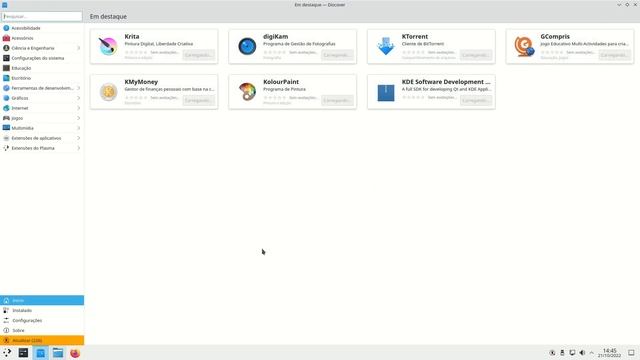This screenshot has width=640, height=360.
Task: Select the Gráficos category icon
Action: coord(6,98)
